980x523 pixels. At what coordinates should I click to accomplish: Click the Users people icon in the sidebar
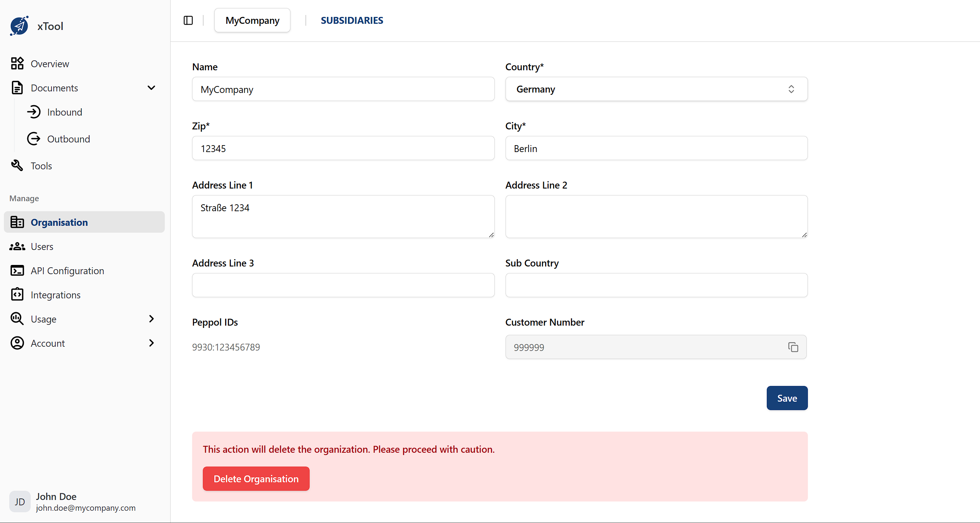point(17,246)
